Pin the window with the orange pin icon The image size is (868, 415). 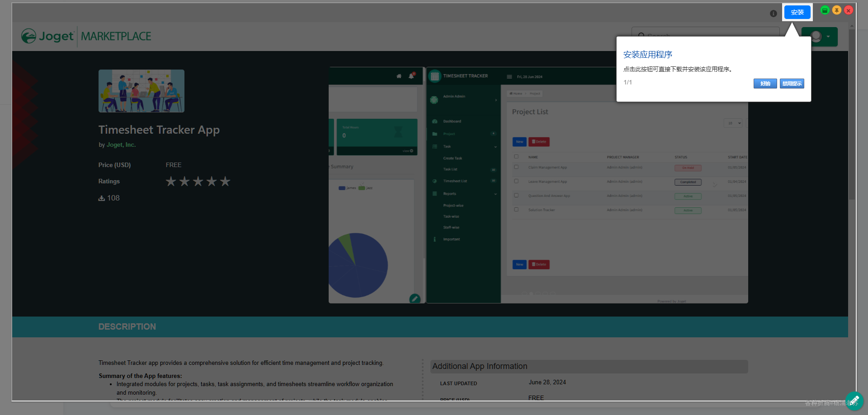(x=837, y=10)
